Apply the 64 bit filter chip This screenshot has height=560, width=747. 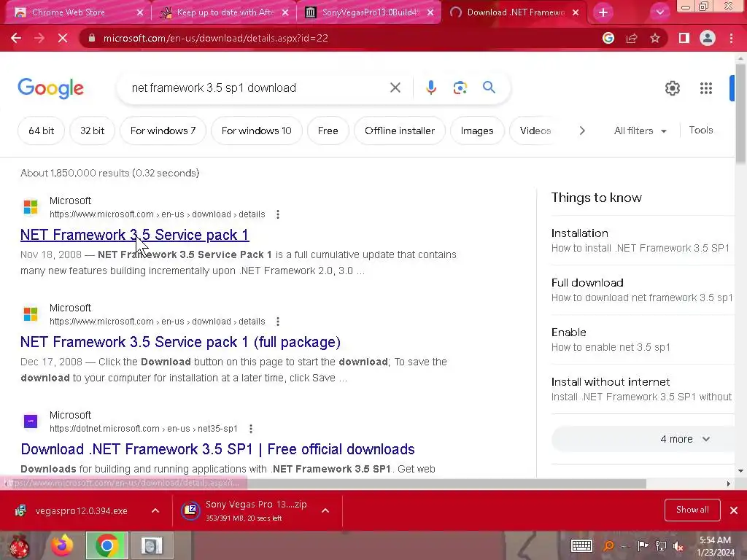(42, 131)
